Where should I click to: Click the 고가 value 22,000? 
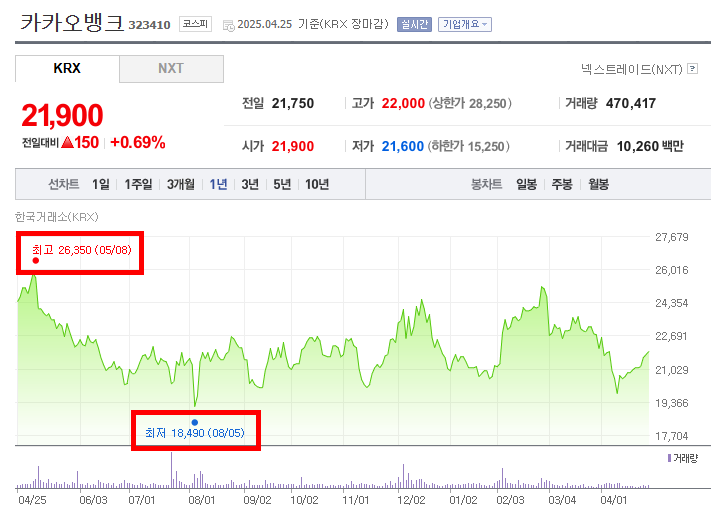pos(403,103)
